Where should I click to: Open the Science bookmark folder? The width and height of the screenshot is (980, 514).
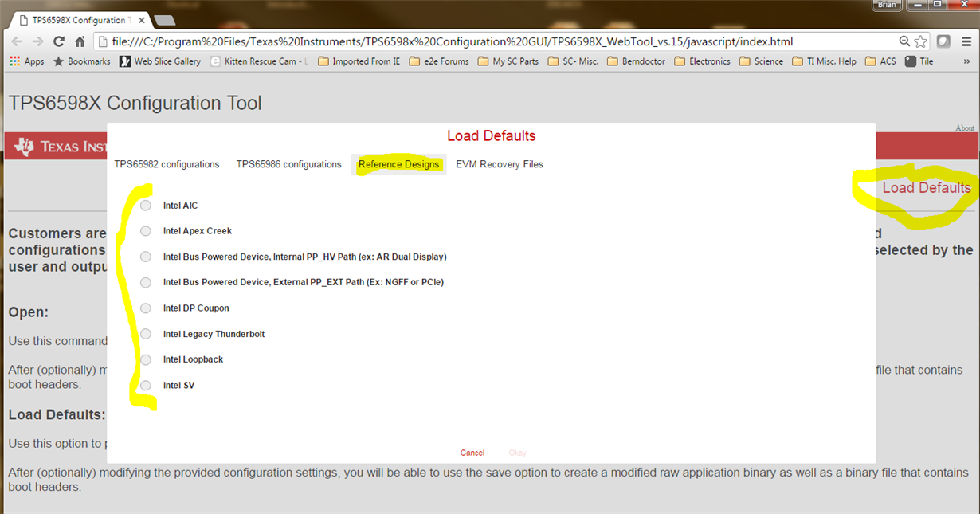point(761,61)
